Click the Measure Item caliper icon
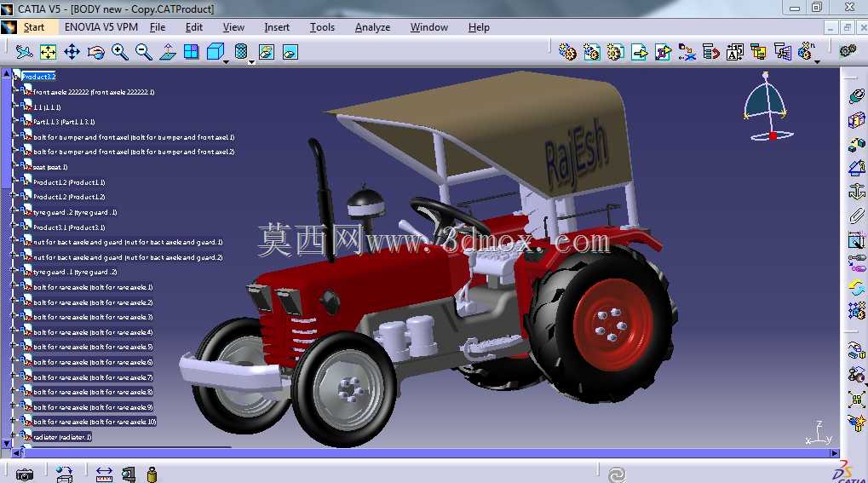The image size is (868, 483). click(129, 474)
